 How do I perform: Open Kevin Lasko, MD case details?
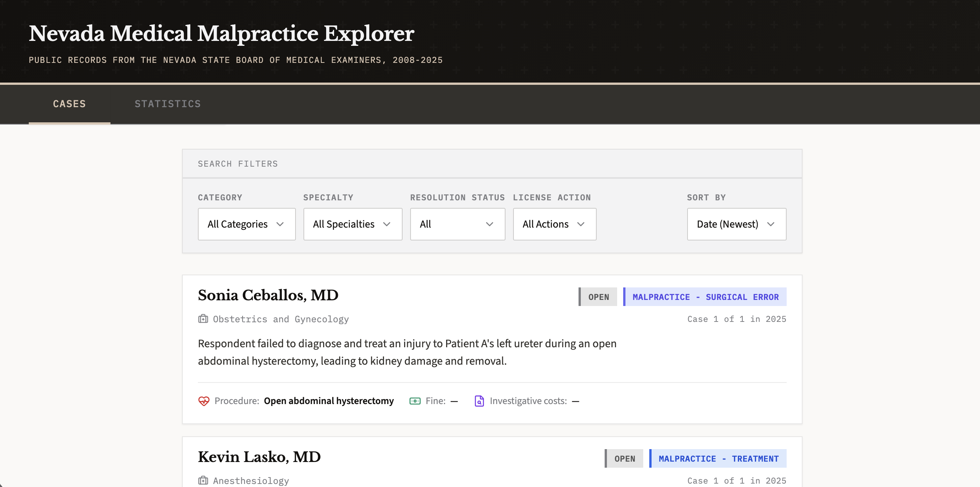[x=259, y=457]
